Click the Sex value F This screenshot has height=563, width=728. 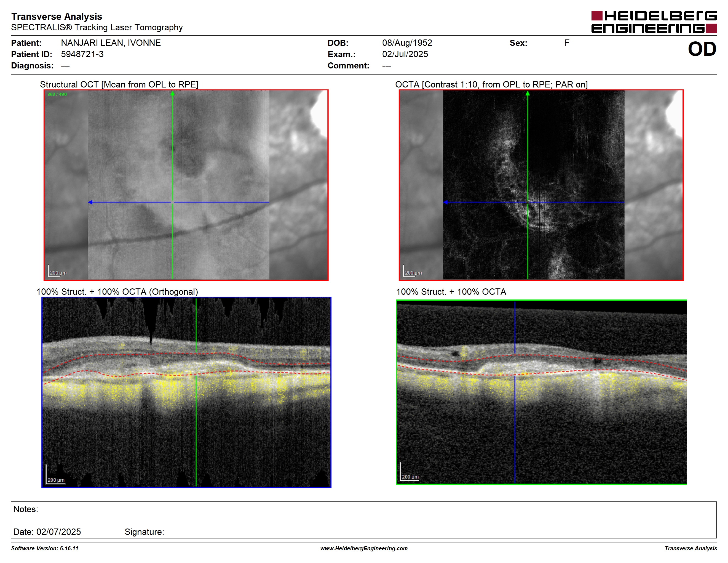pos(567,43)
